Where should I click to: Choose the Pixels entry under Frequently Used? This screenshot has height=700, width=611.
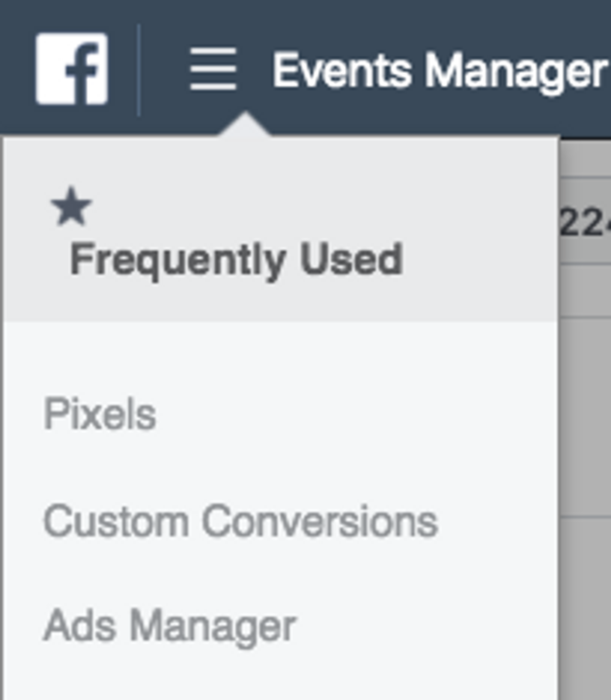pyautogui.click(x=100, y=414)
